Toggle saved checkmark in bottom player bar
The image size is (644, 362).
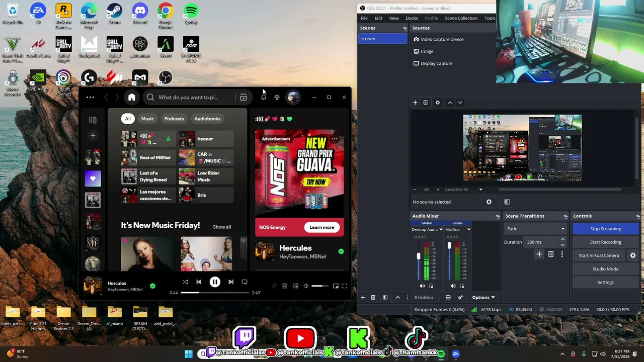[152, 286]
